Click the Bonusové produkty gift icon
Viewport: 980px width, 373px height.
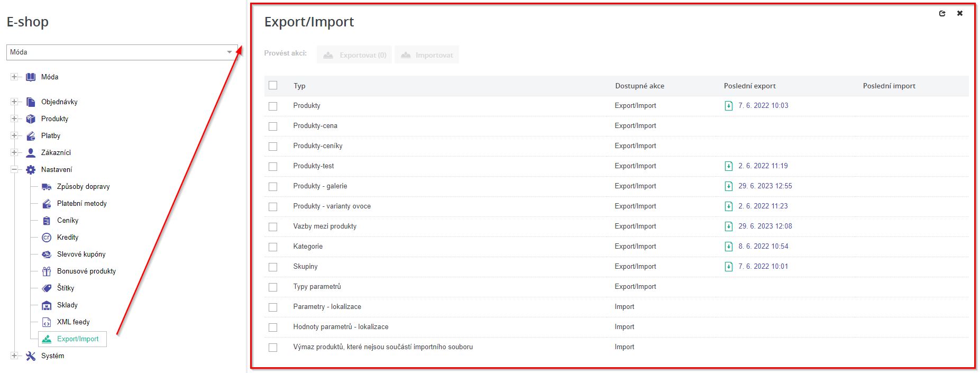tap(47, 271)
